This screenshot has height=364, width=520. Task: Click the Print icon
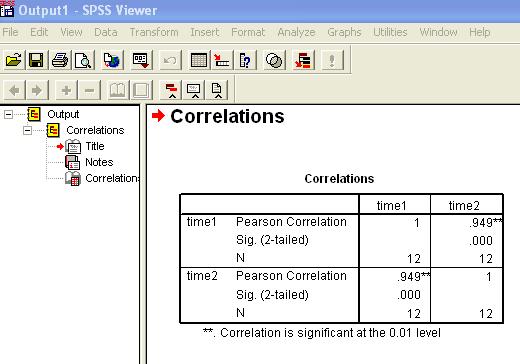[x=60, y=60]
